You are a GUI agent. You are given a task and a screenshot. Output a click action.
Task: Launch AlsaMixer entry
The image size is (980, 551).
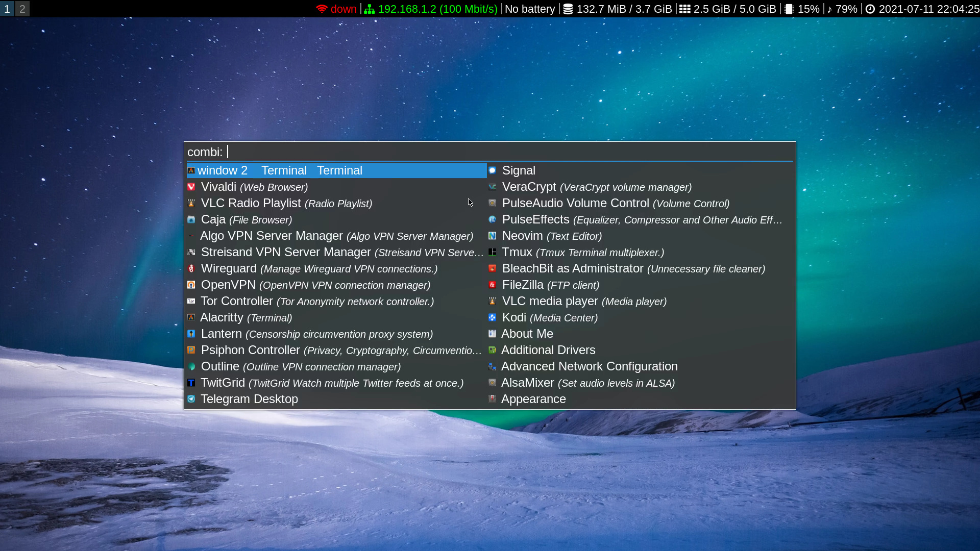pyautogui.click(x=641, y=383)
